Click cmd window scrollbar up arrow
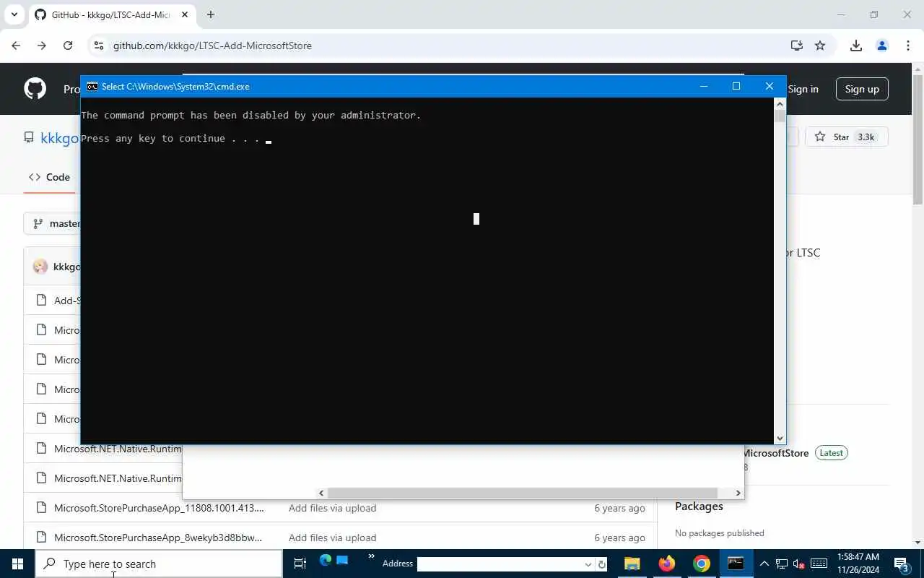The height and width of the screenshot is (578, 924). coord(780,103)
